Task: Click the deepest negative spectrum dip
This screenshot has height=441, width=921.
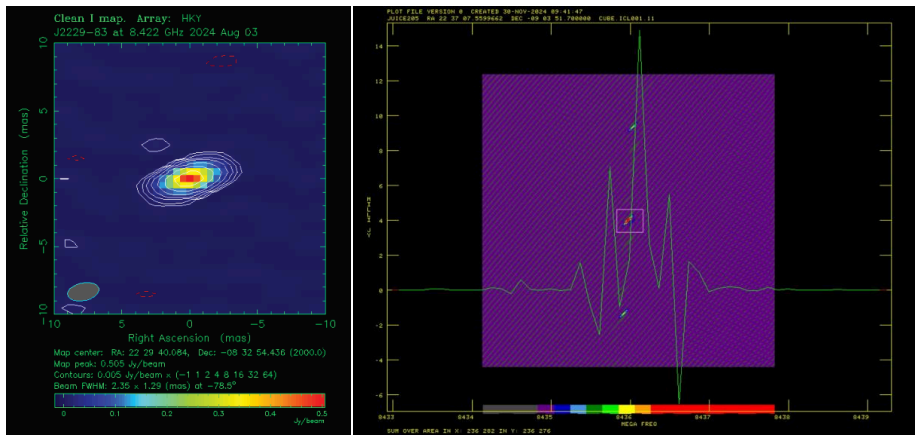Action: [x=679, y=400]
